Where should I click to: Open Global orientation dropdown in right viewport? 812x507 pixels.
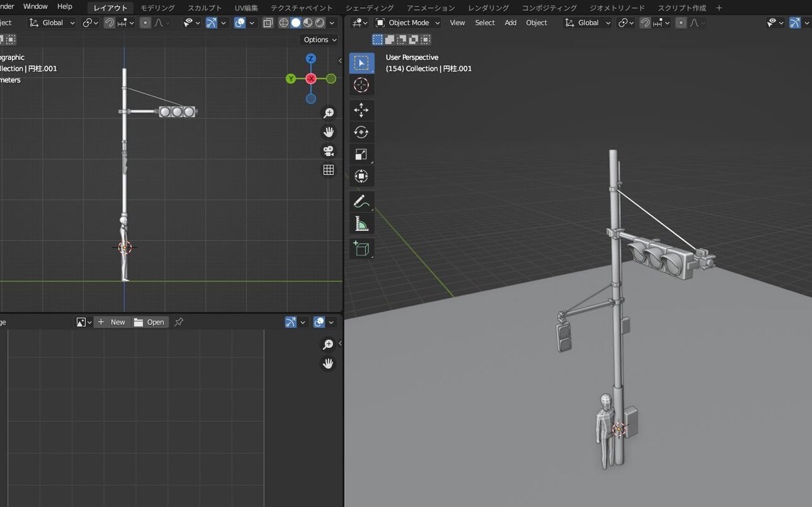coord(587,23)
